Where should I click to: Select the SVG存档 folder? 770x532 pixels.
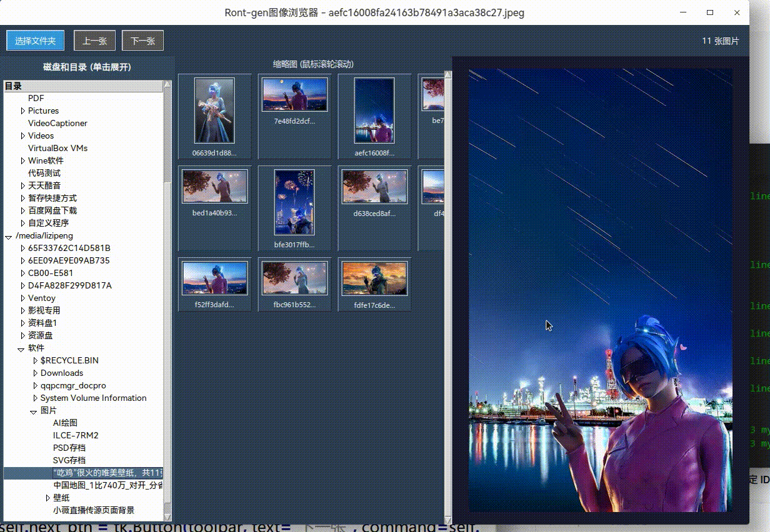[69, 460]
